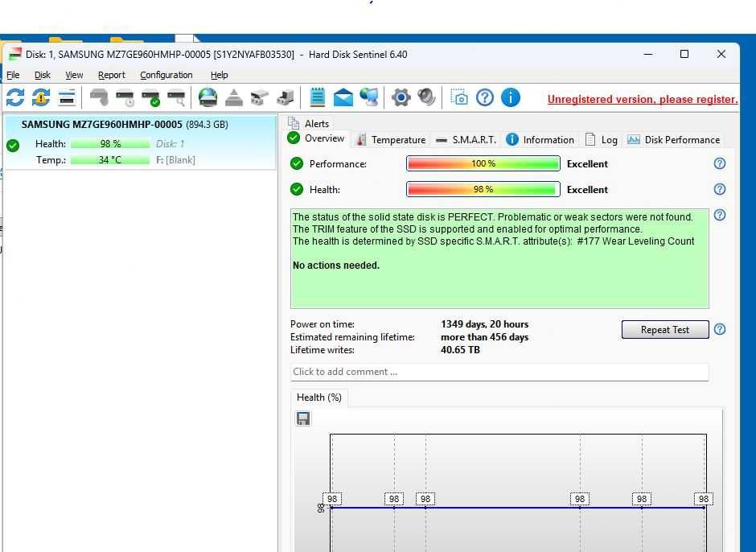Screen dimensions: 756x552
Task: Open the View menu
Action: (x=74, y=75)
